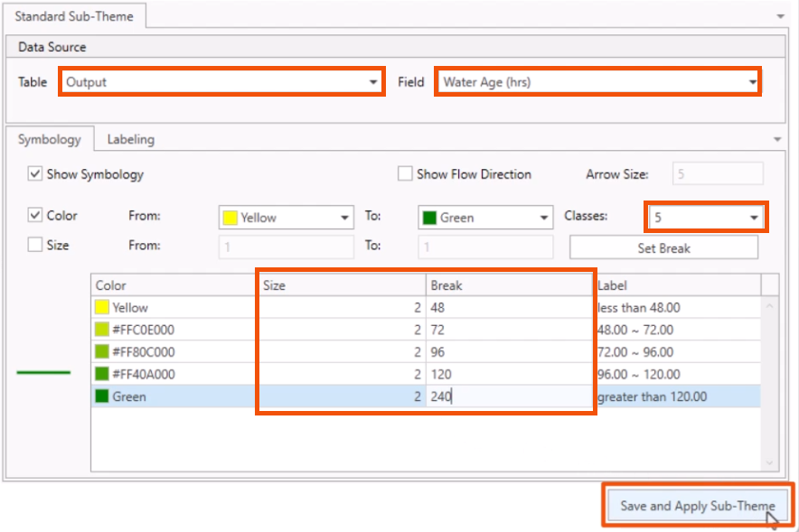Collapse the Symbology section chevron
The image size is (799, 532).
775,139
